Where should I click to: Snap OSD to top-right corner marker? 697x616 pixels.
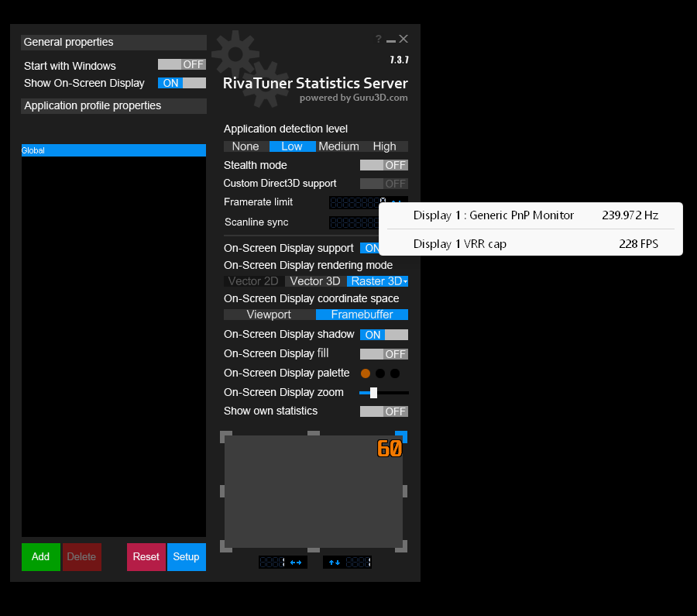coord(402,436)
